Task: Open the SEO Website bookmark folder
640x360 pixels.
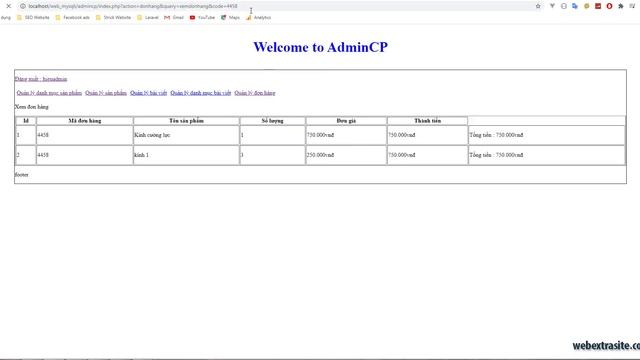Action: 33,18
